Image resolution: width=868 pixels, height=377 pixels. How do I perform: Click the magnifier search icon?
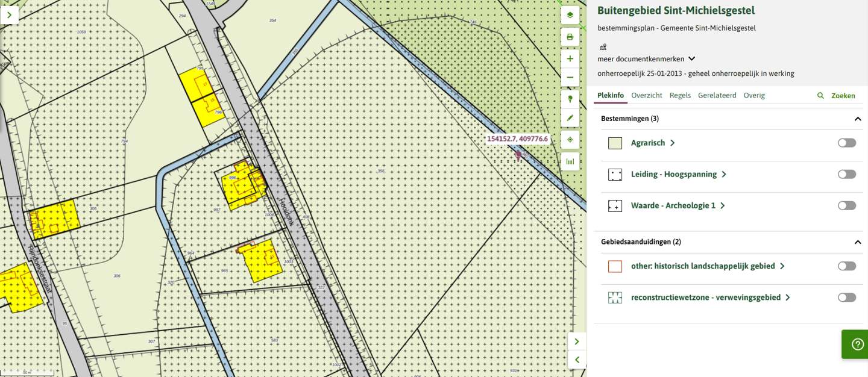click(820, 96)
